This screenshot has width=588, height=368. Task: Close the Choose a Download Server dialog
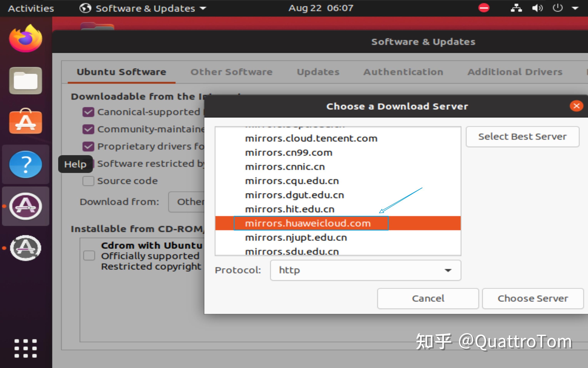point(576,106)
